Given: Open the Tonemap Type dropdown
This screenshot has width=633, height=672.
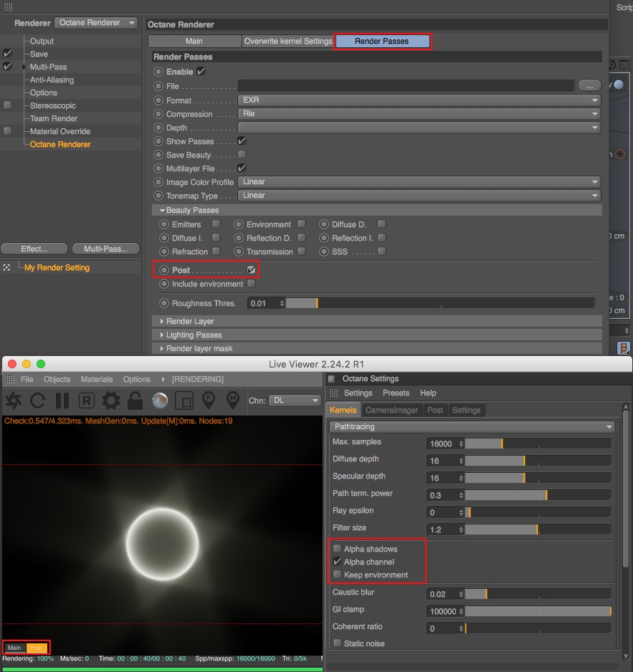Looking at the screenshot, I should (x=419, y=196).
